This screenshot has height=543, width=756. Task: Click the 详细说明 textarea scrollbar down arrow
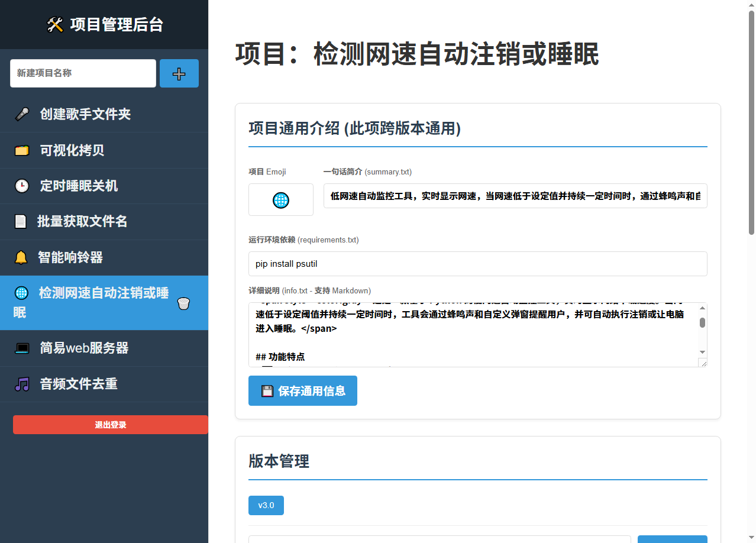click(x=702, y=351)
